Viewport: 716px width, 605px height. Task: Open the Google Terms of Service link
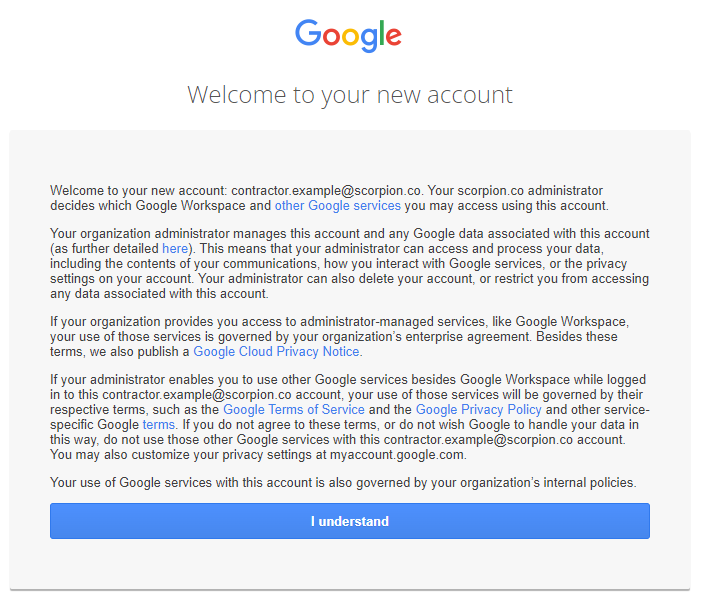click(x=294, y=410)
